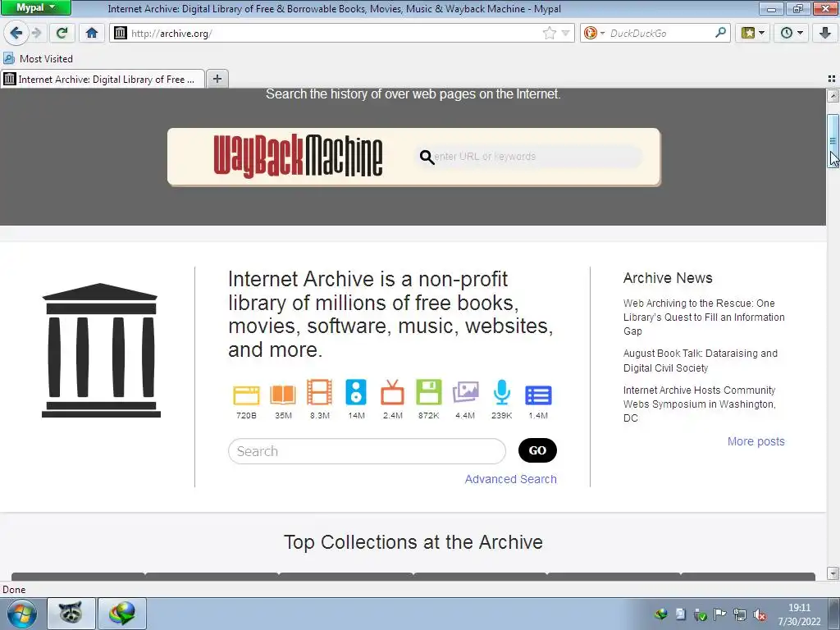Open the DuckDuckGo search engine dropdown
The image size is (840, 630).
(594, 33)
